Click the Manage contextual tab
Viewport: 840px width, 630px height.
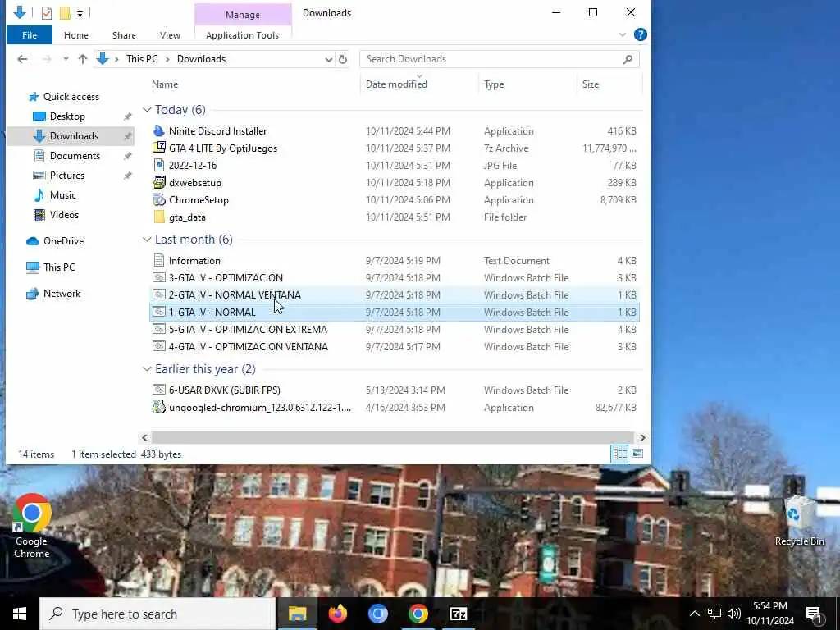click(243, 15)
